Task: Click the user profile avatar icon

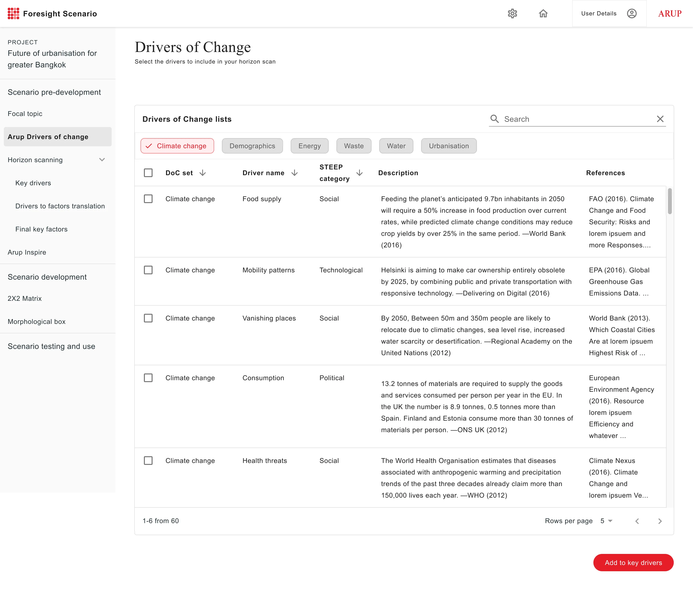Action: pos(631,13)
